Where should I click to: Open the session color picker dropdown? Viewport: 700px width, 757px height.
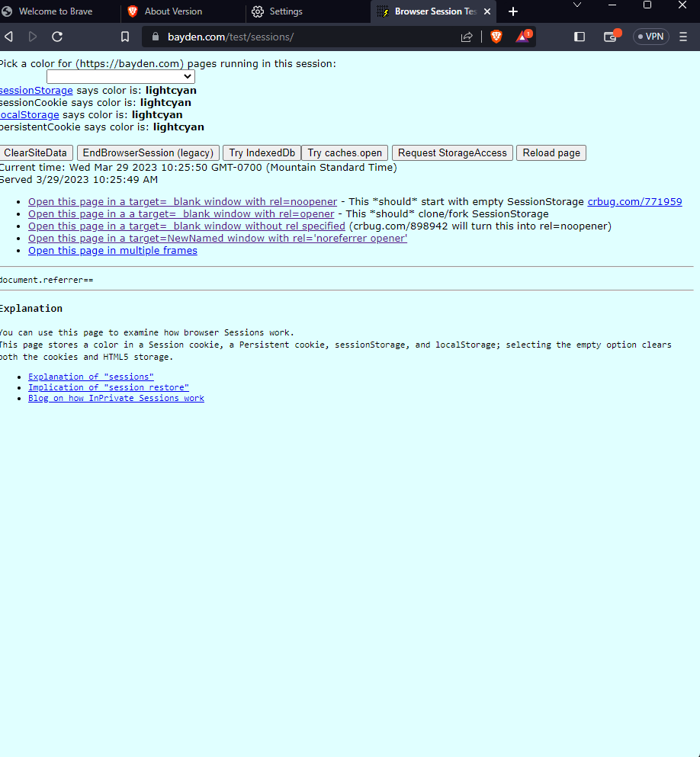[120, 76]
